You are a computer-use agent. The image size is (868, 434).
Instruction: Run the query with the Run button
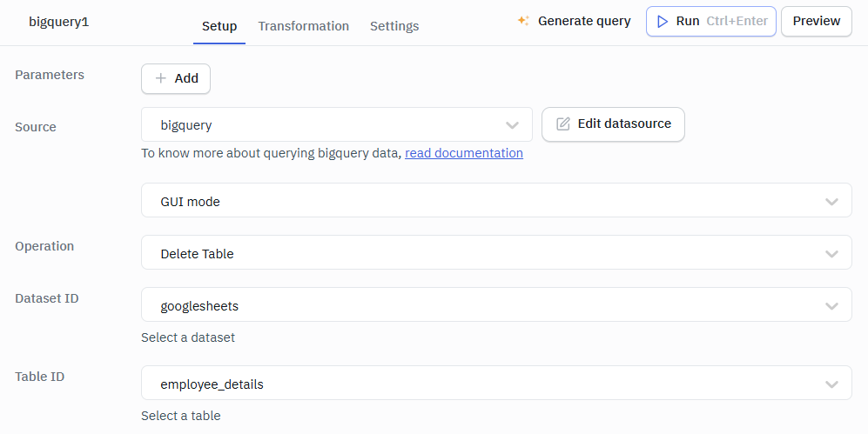(x=710, y=22)
